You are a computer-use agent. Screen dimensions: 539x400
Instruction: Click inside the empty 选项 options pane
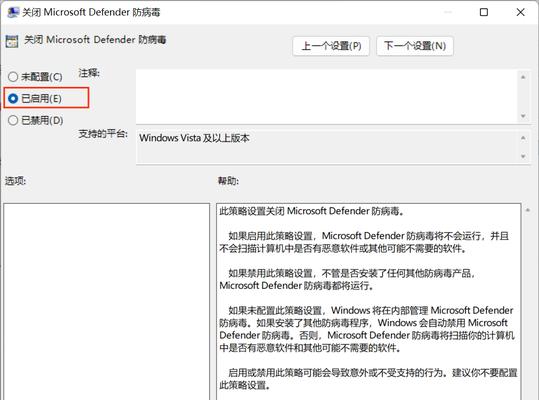click(107, 301)
